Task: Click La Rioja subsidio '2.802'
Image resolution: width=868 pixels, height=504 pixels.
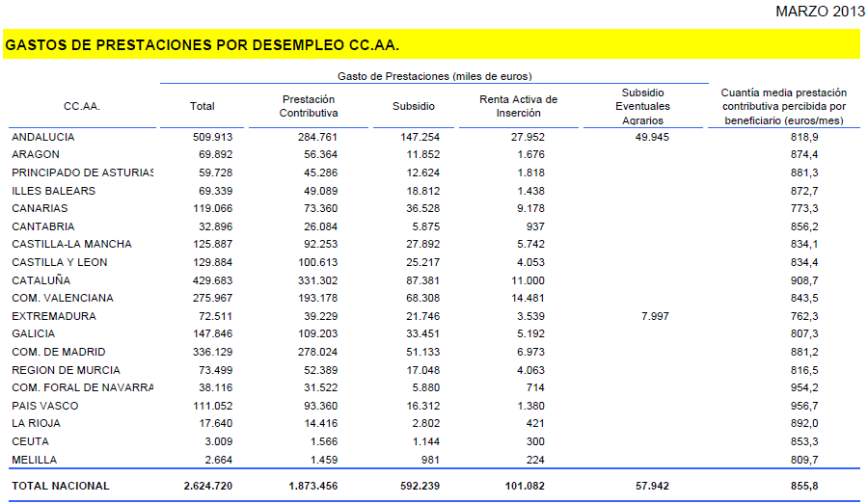Action: tap(423, 423)
